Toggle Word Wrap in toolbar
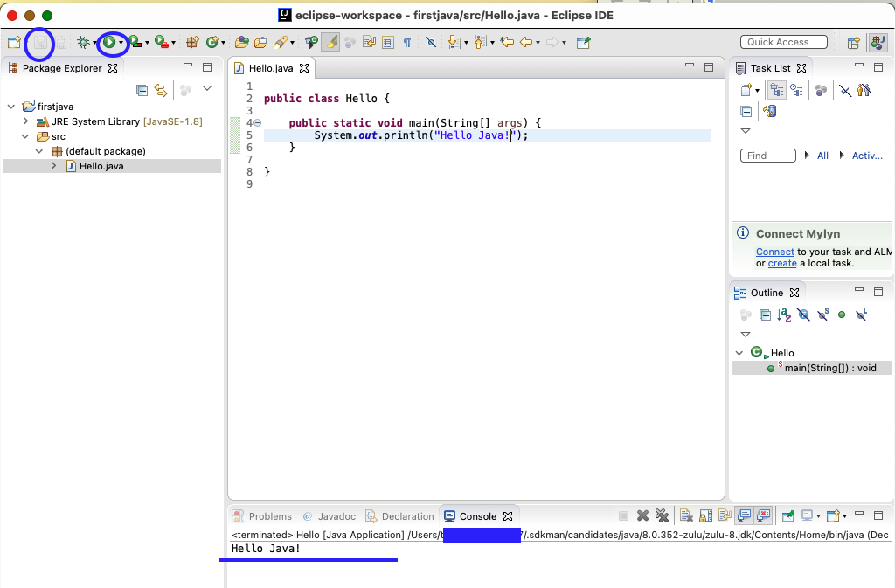 coord(369,42)
